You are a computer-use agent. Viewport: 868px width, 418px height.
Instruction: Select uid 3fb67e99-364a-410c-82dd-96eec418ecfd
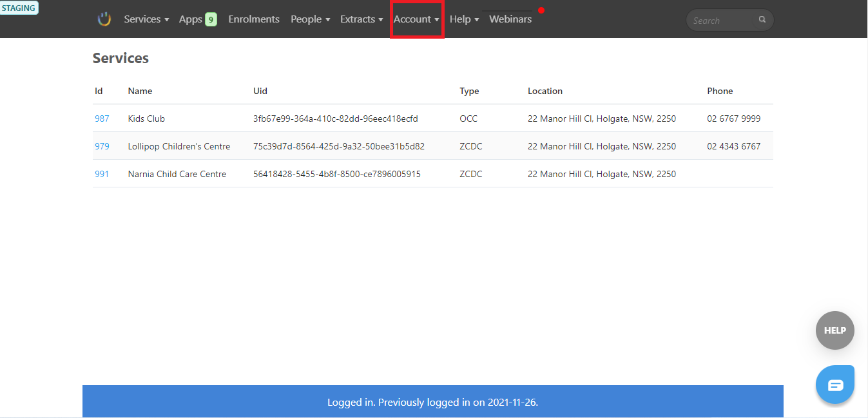pos(336,119)
